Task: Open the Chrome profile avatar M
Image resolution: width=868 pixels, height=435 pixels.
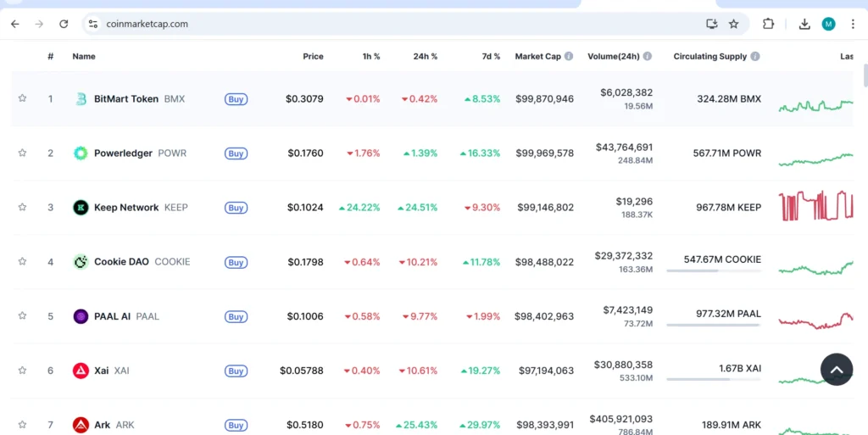Action: click(x=829, y=24)
